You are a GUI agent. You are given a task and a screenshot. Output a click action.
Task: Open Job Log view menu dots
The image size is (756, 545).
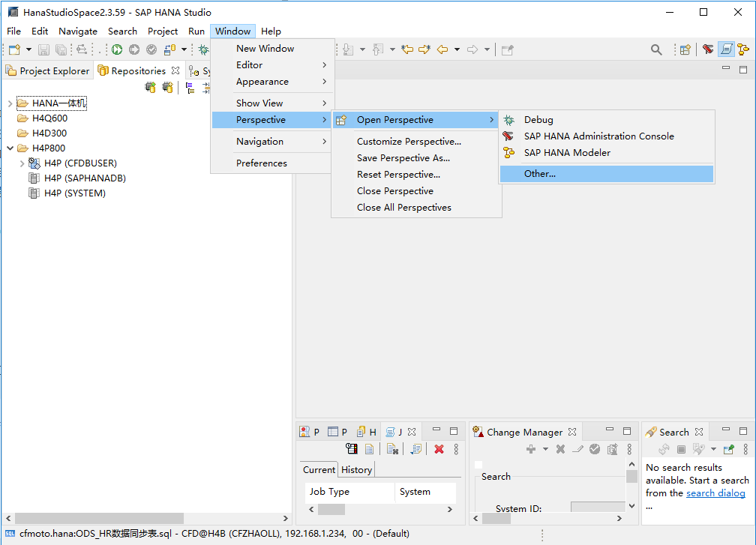[456, 449]
